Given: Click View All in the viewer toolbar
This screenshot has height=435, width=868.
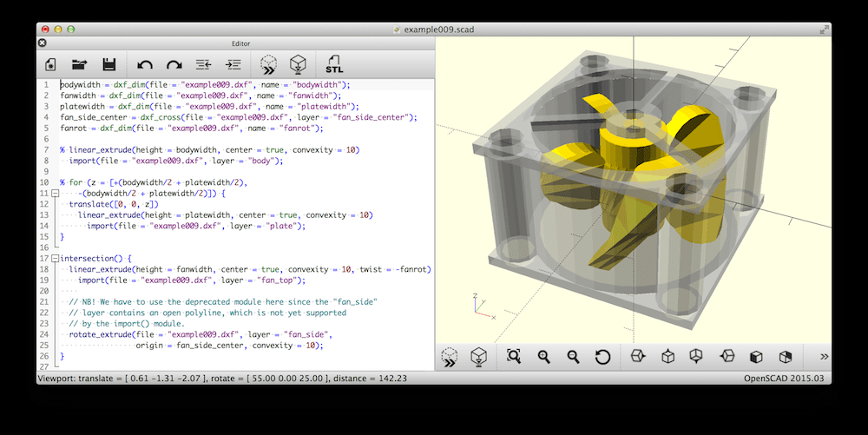Looking at the screenshot, I should pos(513,357).
